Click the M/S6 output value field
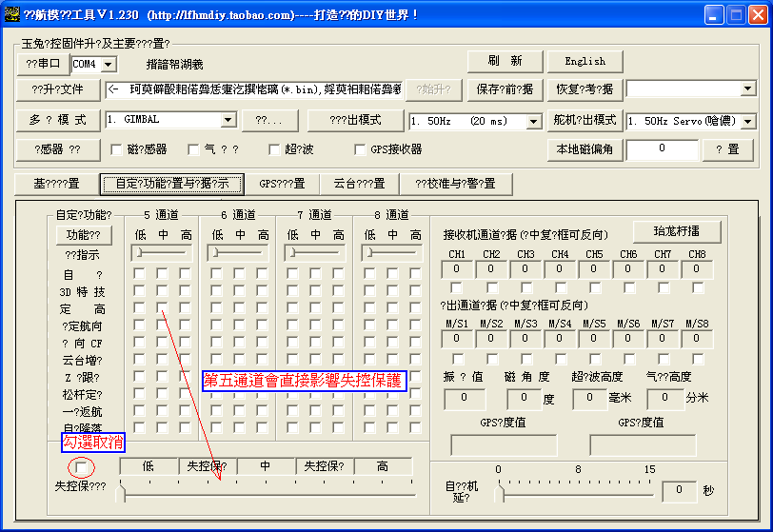Viewport: 773px width, 532px height. [x=627, y=339]
